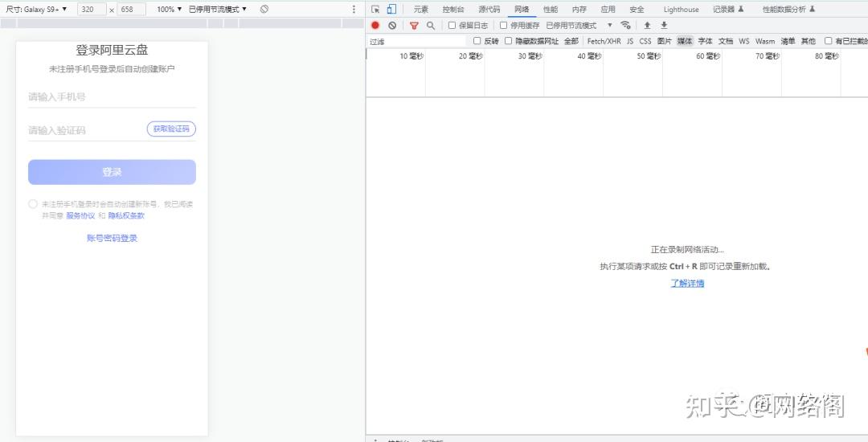Click the 登录 login button
Viewport: 868px width, 442px height.
coord(112,172)
